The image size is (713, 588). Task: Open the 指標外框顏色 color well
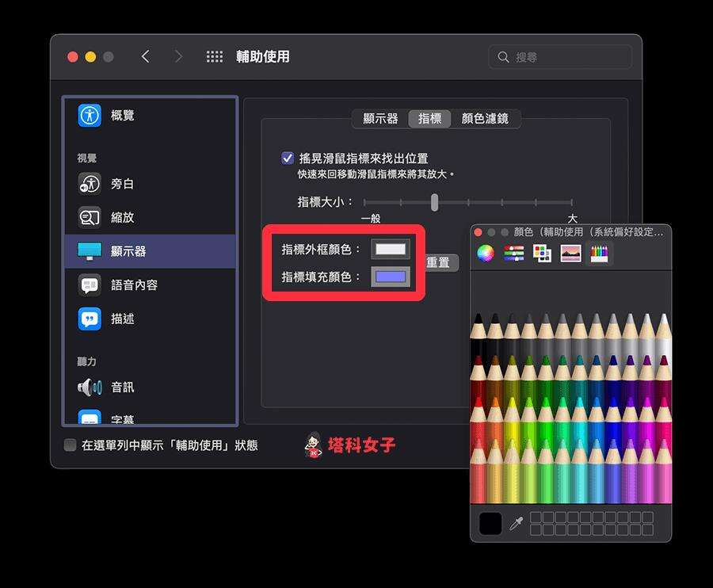pos(391,249)
